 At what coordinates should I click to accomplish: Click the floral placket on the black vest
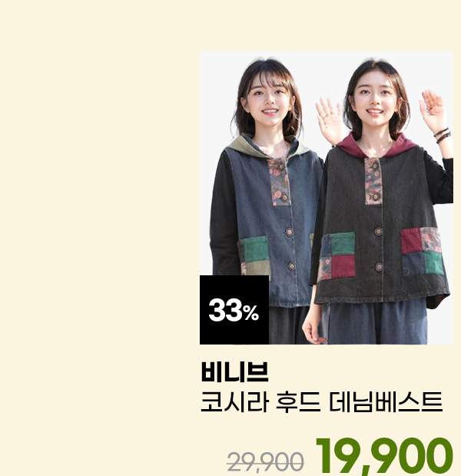(373, 181)
